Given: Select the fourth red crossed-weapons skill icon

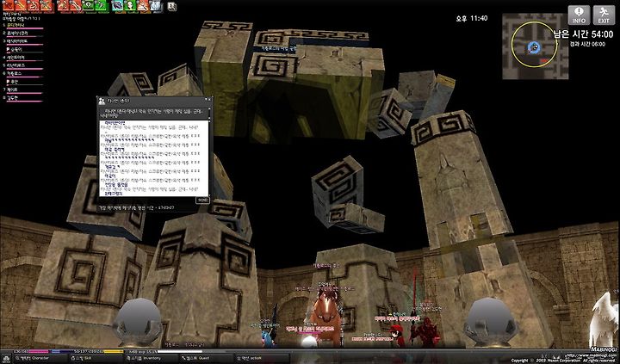Looking at the screenshot, I should tap(47, 5).
